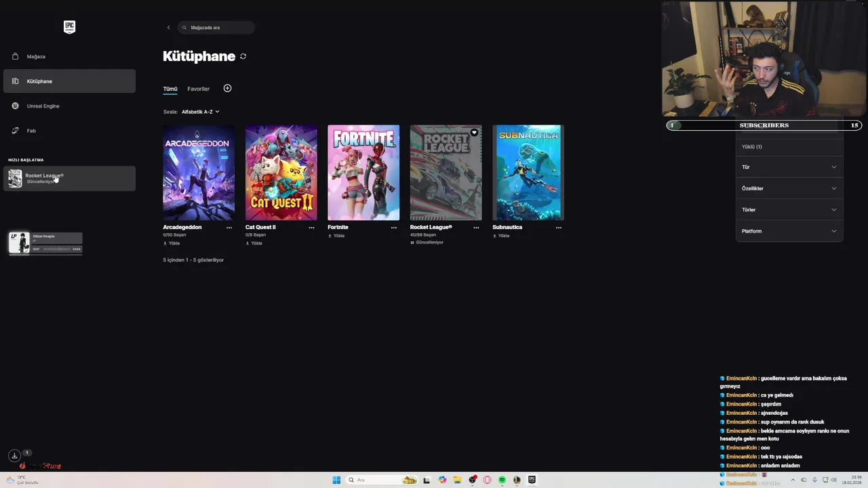Image resolution: width=868 pixels, height=488 pixels.
Task: Open the three-dot menu for Subnautica
Action: point(559,228)
